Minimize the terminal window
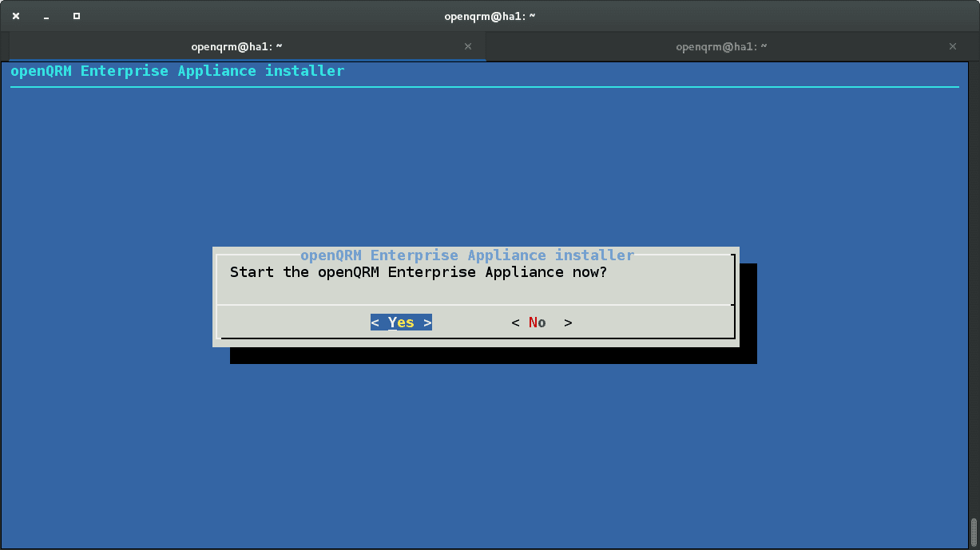980x550 pixels. 46,16
